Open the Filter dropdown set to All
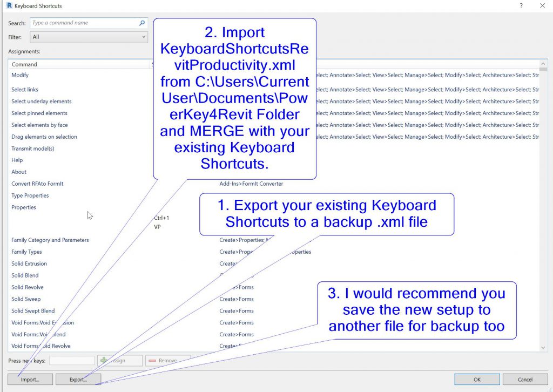The image size is (553, 392). point(89,37)
